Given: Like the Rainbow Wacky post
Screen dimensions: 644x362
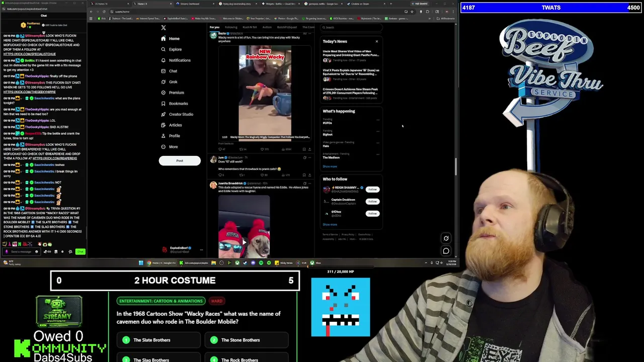Looking at the screenshot, I should coord(263,149).
